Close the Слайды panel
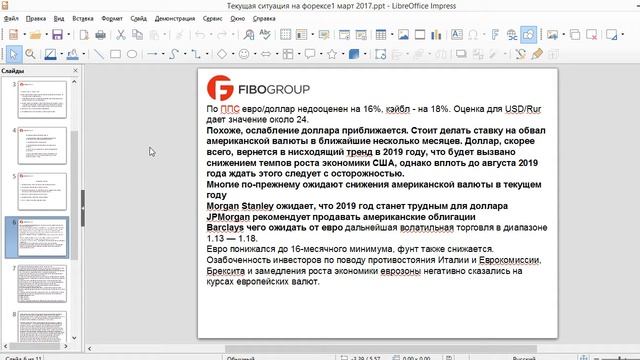Viewport: 640px width, 360px height. click(75, 71)
